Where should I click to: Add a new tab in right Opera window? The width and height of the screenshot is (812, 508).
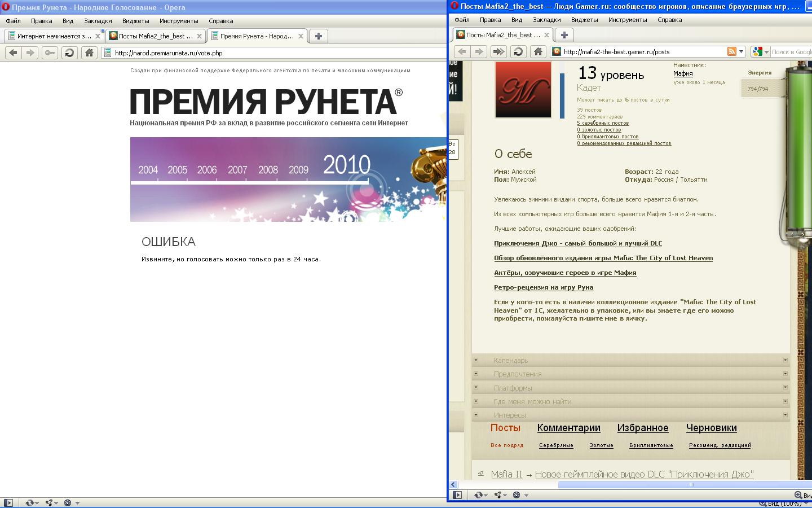[564, 34]
